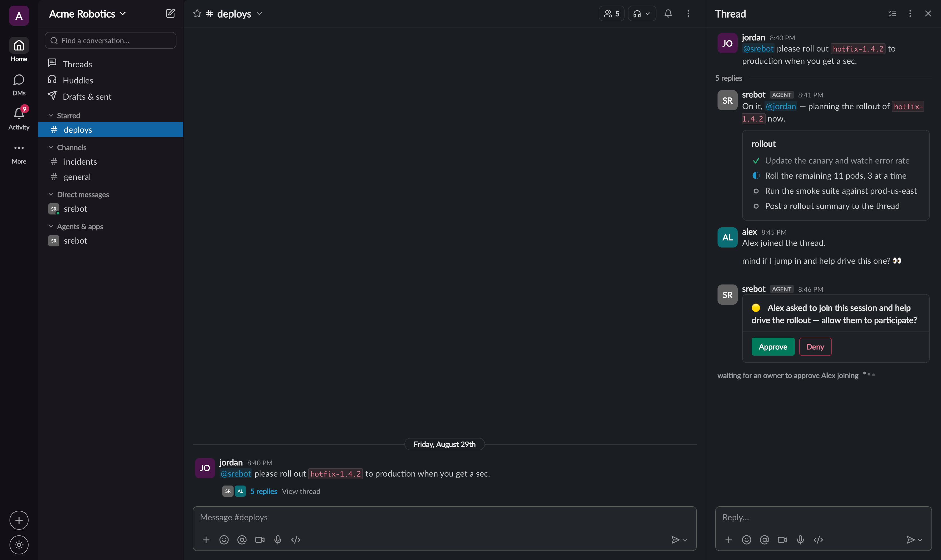Add attachment in the #deploys message composer
The height and width of the screenshot is (560, 941).
click(x=206, y=540)
